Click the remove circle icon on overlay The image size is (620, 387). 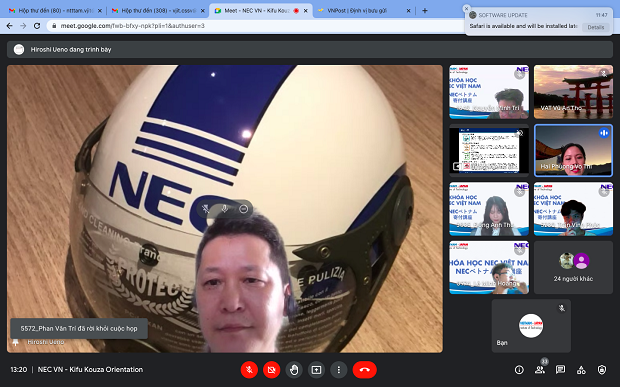pyautogui.click(x=244, y=209)
